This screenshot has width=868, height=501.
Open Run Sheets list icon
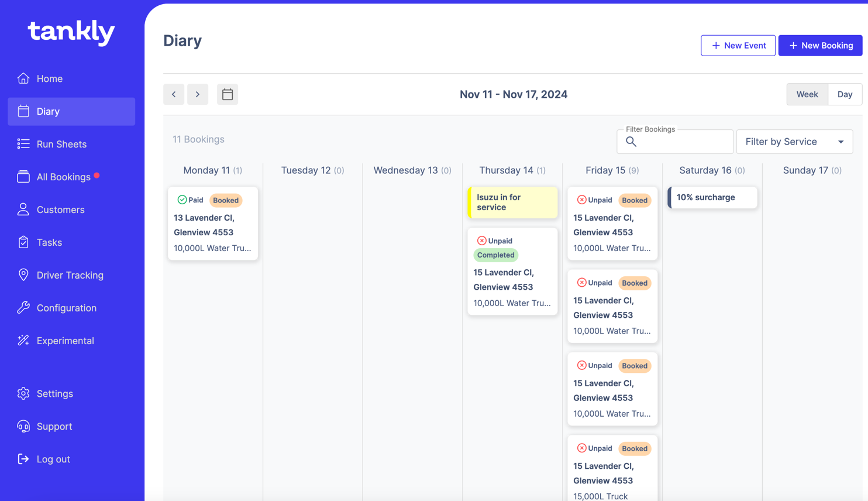click(23, 144)
